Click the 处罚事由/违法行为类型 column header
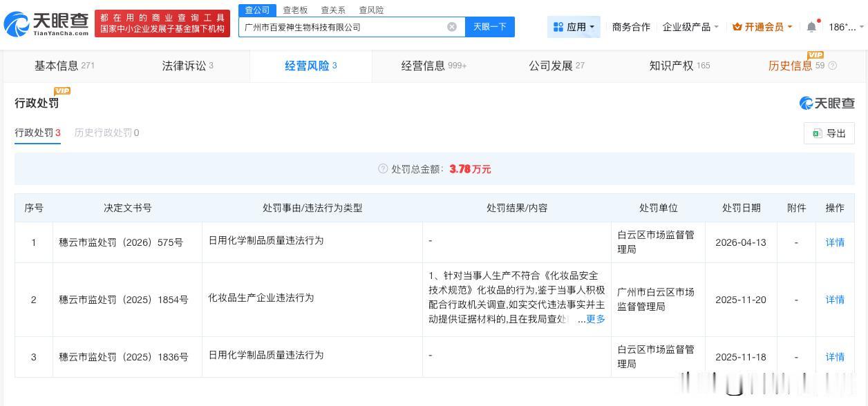Image resolution: width=868 pixels, height=406 pixels. coord(312,208)
